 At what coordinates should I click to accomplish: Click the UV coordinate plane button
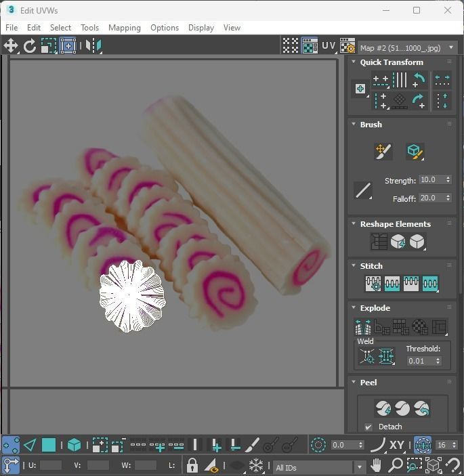pos(329,46)
